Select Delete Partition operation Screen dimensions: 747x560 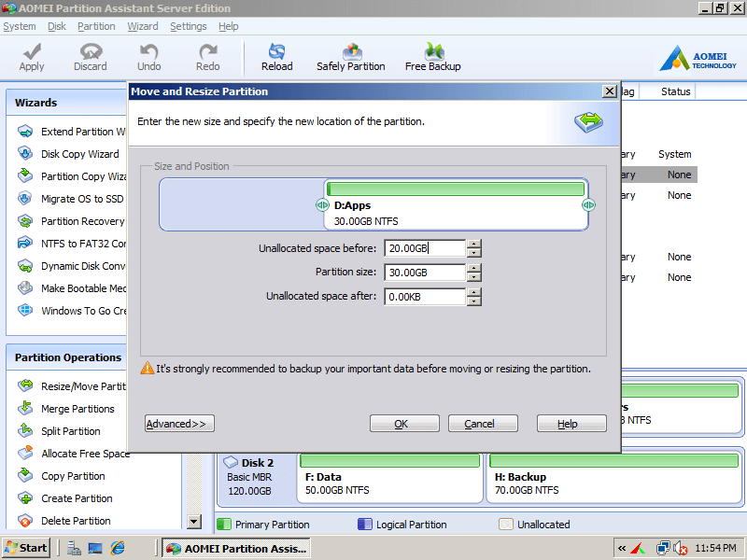(63, 521)
